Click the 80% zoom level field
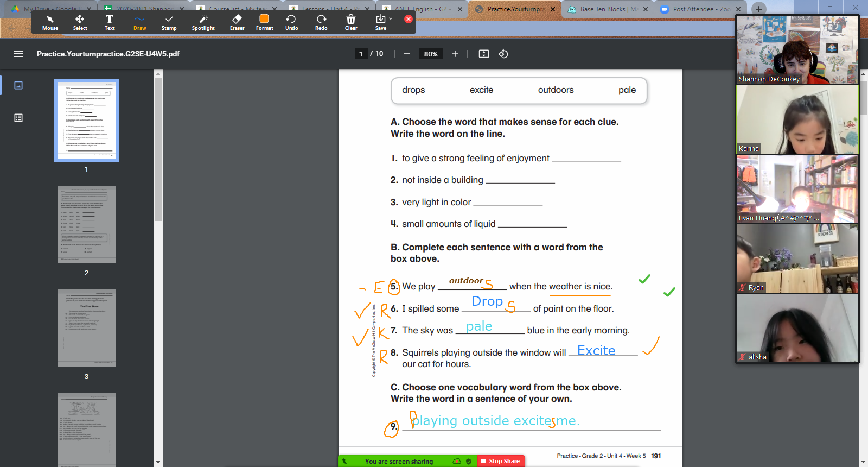Viewport: 868px width, 467px height. point(431,54)
